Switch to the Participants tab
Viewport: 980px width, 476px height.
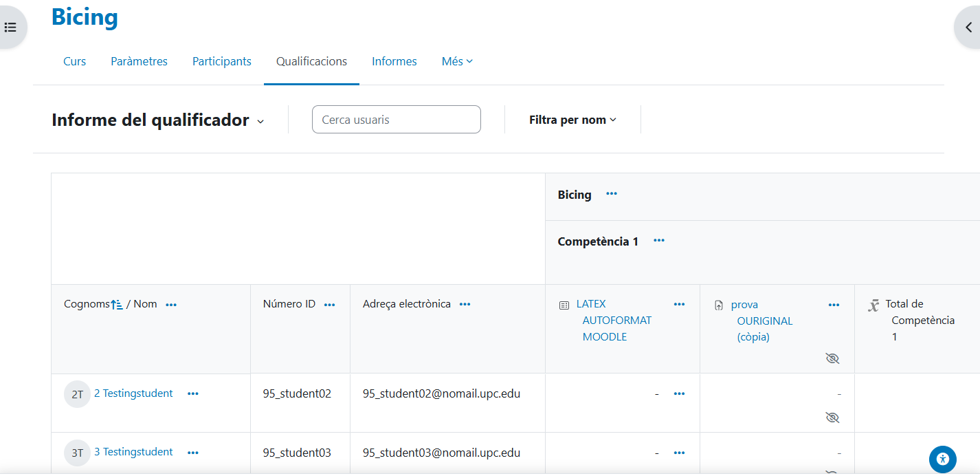click(x=221, y=61)
